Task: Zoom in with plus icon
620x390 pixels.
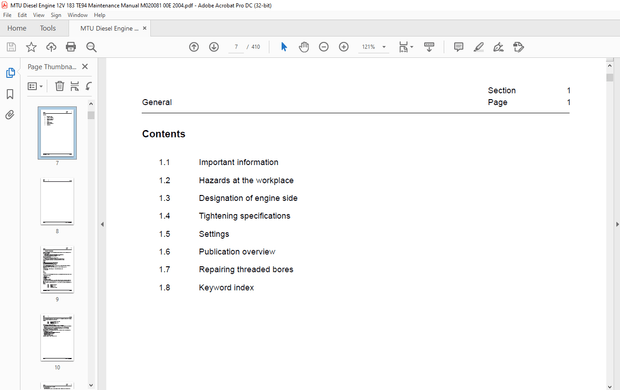Action: 344,47
